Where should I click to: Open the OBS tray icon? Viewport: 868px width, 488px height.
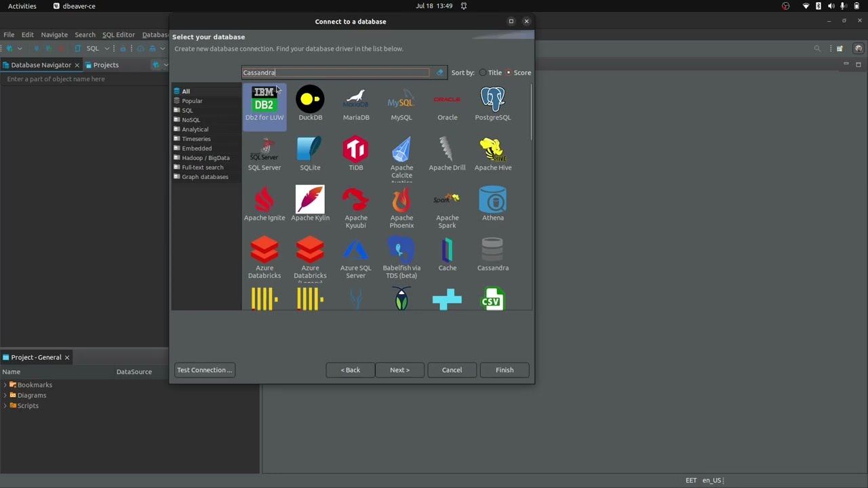point(785,6)
